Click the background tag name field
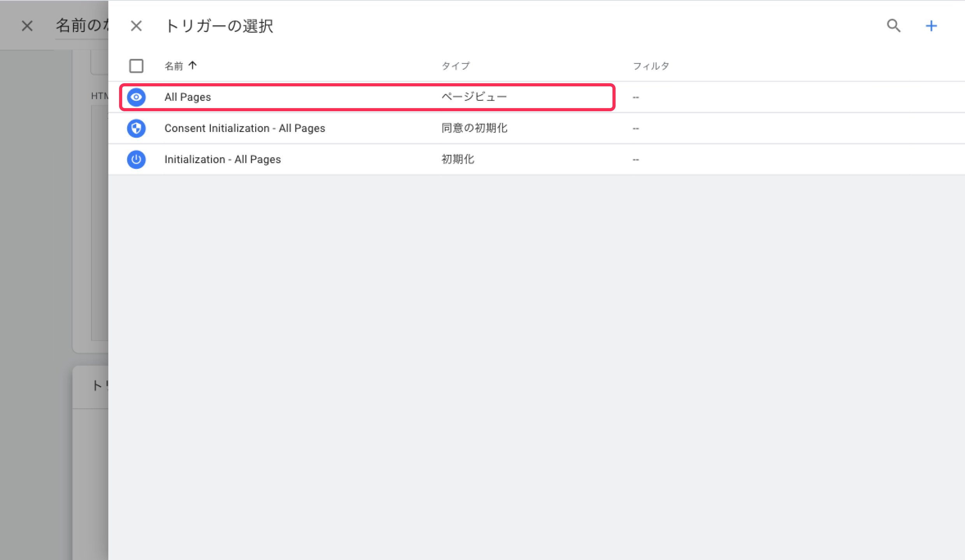965x560 pixels. [x=82, y=26]
